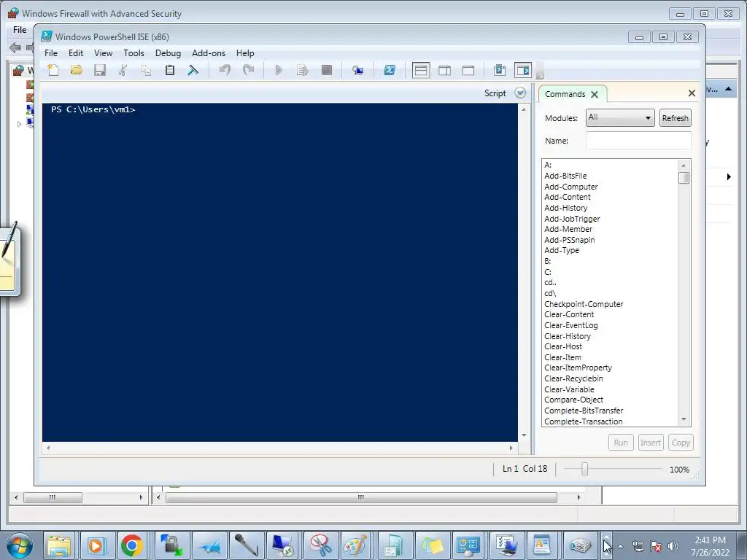Image resolution: width=747 pixels, height=560 pixels.
Task: Click the Insert button below commands list
Action: point(650,443)
